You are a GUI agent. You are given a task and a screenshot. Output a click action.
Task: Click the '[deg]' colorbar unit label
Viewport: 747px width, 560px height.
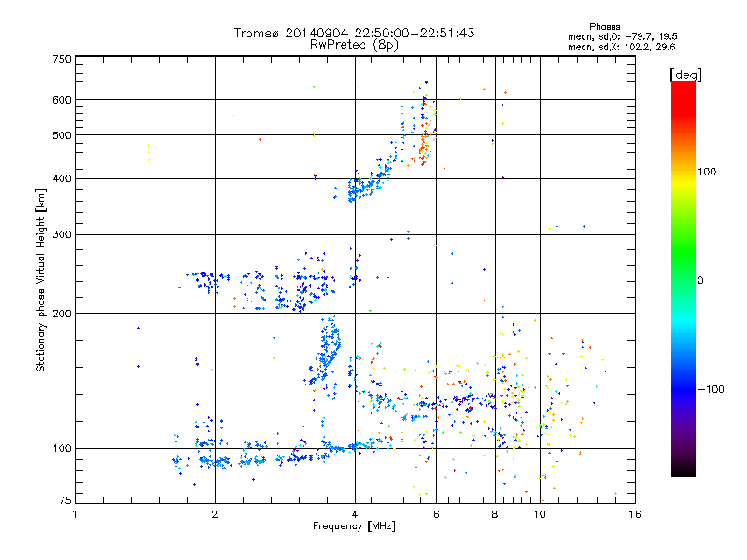(685, 75)
